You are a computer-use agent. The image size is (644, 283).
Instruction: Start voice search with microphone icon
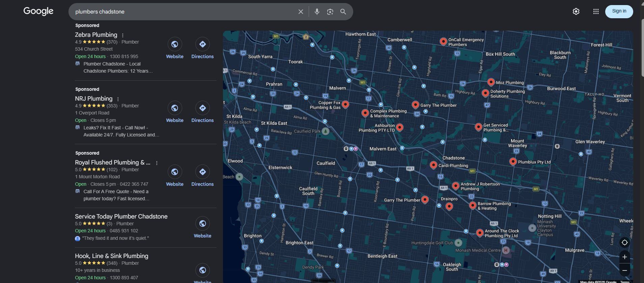(x=317, y=12)
